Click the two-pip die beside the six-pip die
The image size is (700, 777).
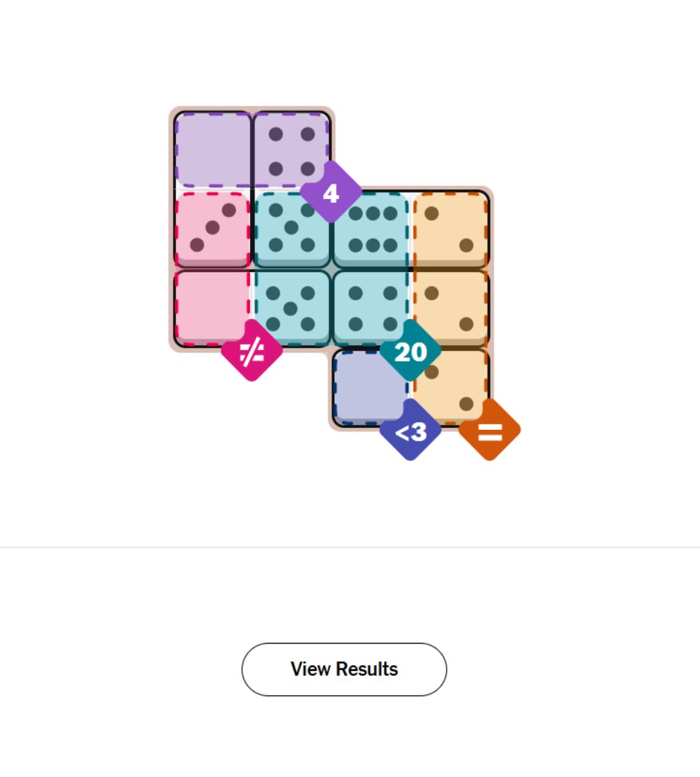450,229
